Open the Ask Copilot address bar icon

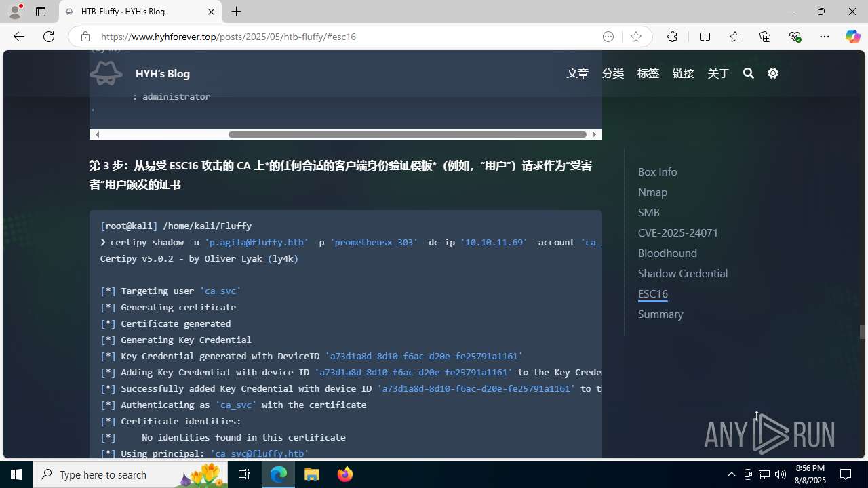pyautogui.click(x=608, y=37)
